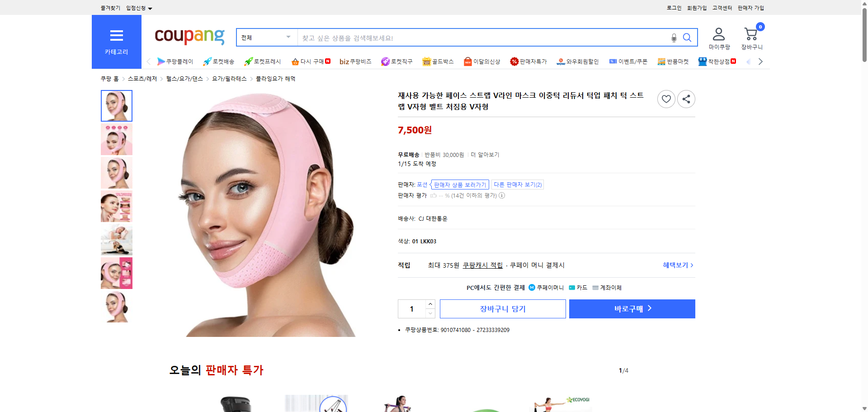
Task: Select the second product thumbnail
Action: [116, 139]
